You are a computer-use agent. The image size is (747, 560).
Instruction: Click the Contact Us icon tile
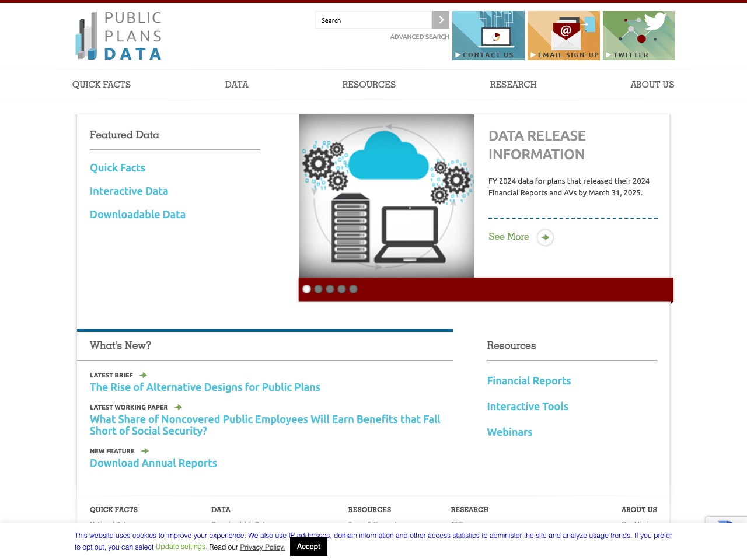coord(488,35)
